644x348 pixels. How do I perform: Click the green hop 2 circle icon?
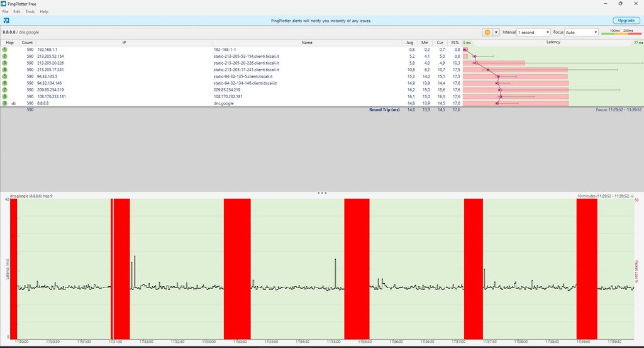coord(4,56)
